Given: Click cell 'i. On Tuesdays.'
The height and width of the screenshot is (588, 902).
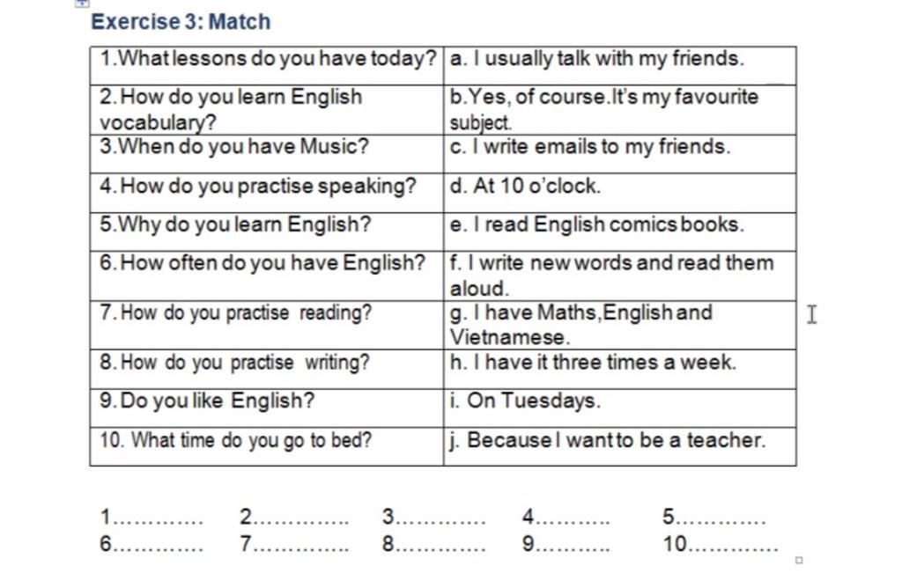Looking at the screenshot, I should pyautogui.click(x=620, y=408).
